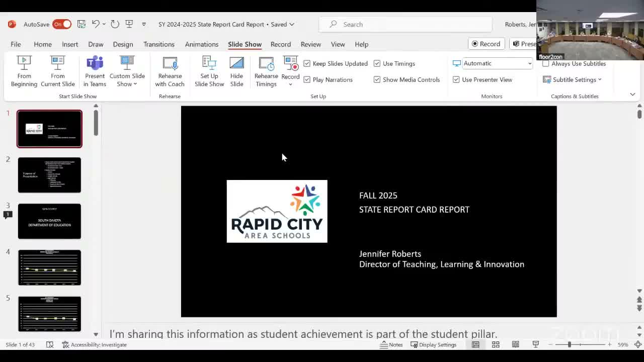Switch to the Animations tab
The height and width of the screenshot is (362, 644).
tap(201, 44)
